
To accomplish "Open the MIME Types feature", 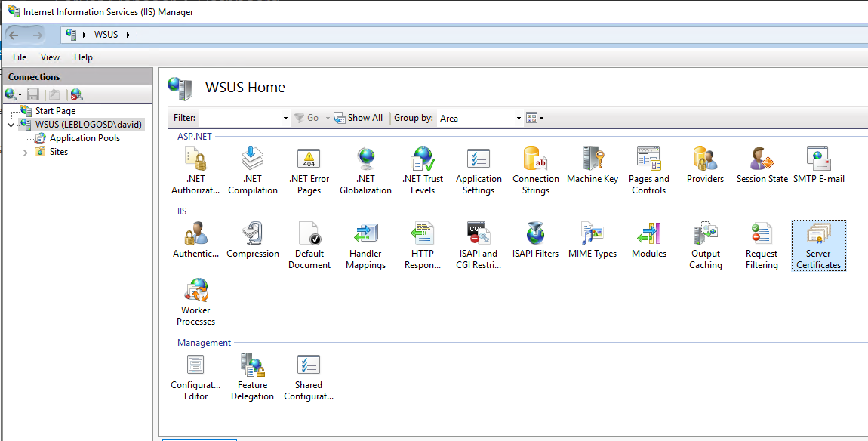I will pos(593,240).
